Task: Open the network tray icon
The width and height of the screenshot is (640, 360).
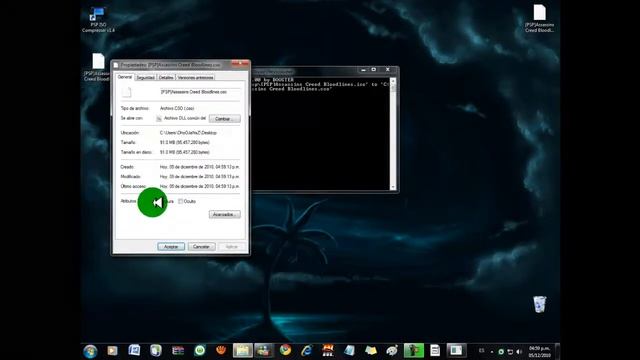Action: click(510, 351)
